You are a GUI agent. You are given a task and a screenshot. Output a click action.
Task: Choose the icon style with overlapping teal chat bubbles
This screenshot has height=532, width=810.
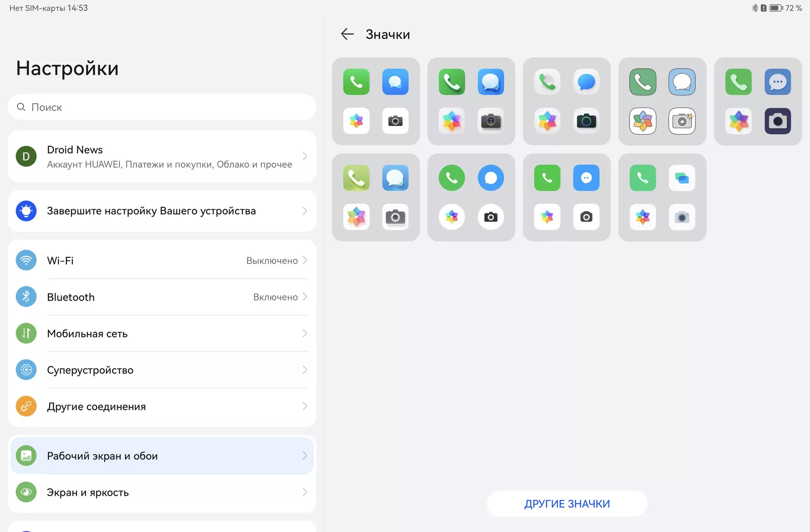point(662,197)
